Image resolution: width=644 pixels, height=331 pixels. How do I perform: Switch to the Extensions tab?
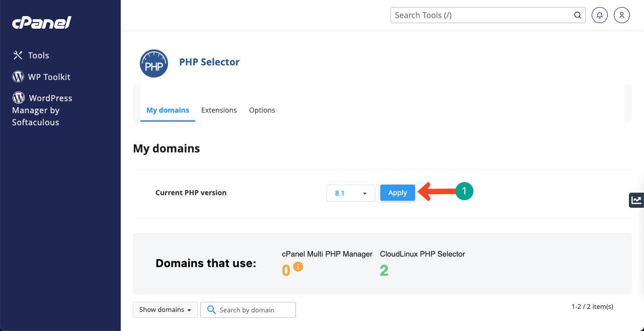pyautogui.click(x=219, y=110)
